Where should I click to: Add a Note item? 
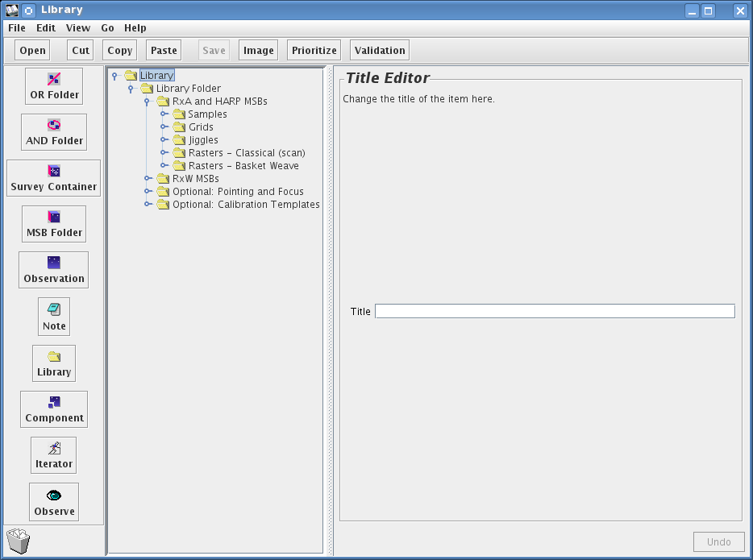point(54,317)
